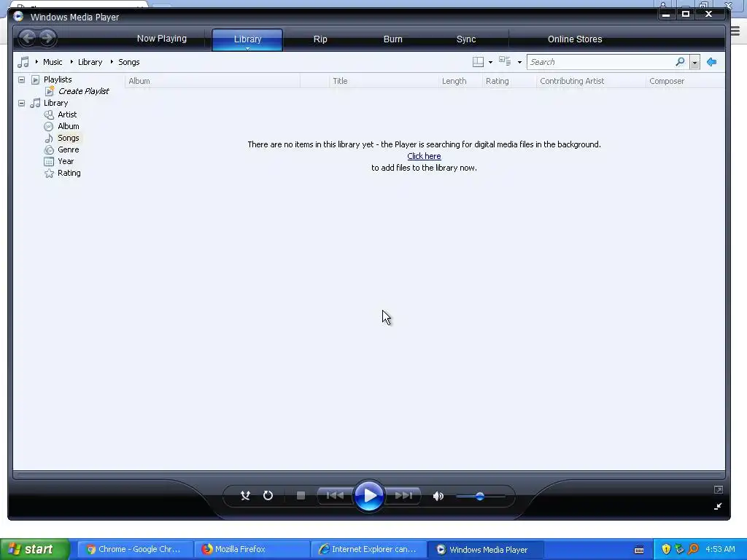Expand arrow before Songs breadcrumb
The image size is (747, 560).
[112, 62]
